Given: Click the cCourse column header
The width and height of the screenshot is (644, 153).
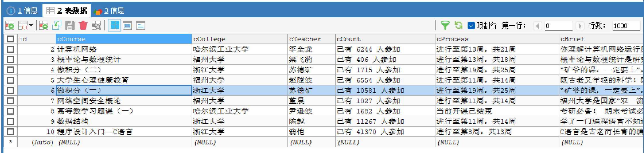Looking at the screenshot, I should click(124, 39).
